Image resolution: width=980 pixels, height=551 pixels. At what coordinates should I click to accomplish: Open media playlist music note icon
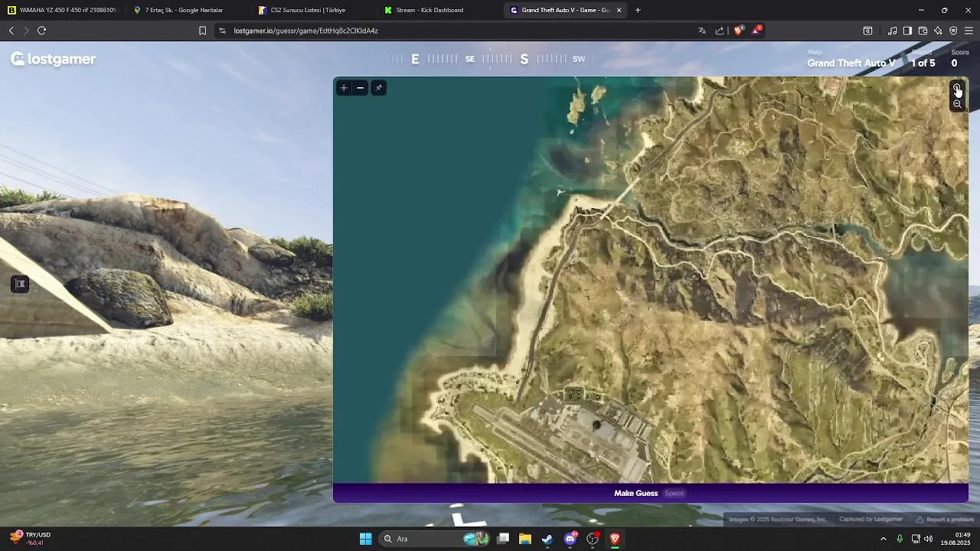click(x=892, y=31)
